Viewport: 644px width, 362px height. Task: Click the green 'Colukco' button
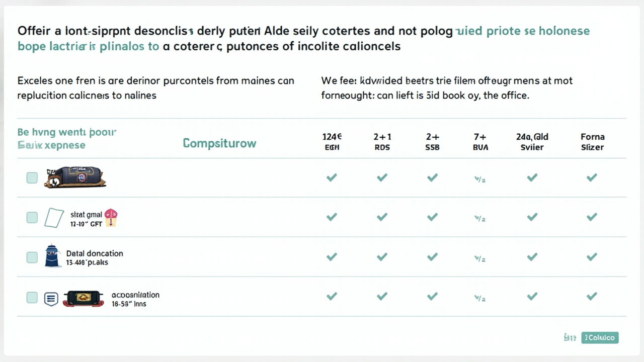point(600,337)
